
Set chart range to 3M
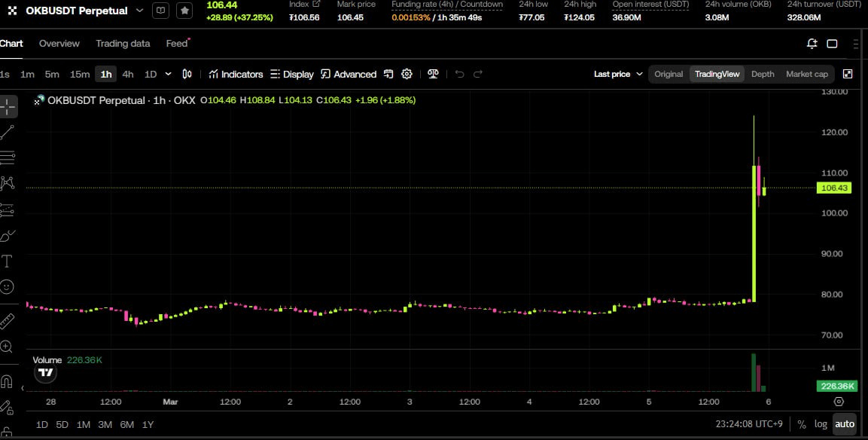[105, 424]
